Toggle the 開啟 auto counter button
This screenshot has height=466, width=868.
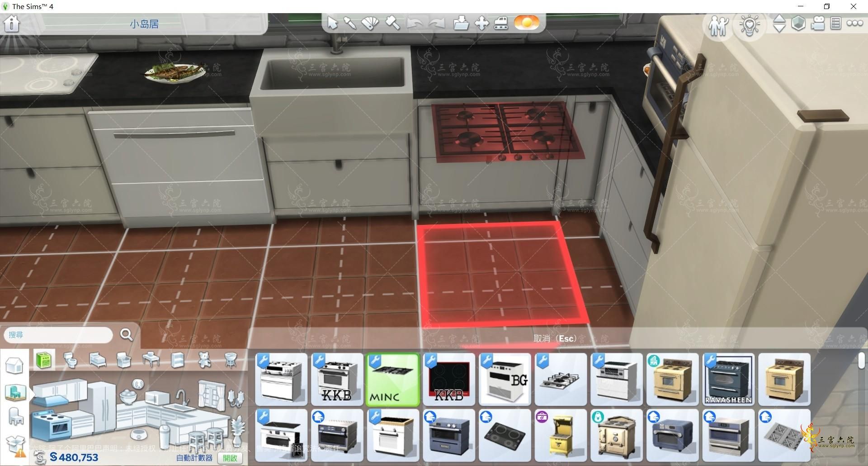(x=230, y=458)
